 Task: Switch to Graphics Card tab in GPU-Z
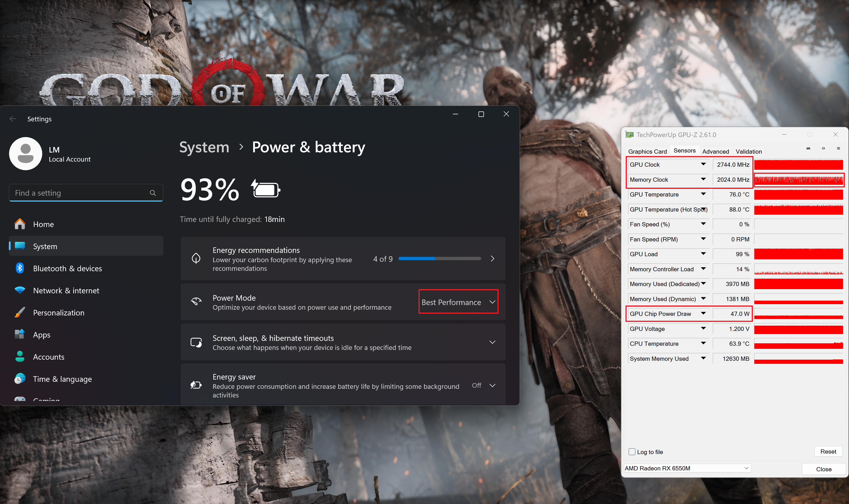(647, 151)
